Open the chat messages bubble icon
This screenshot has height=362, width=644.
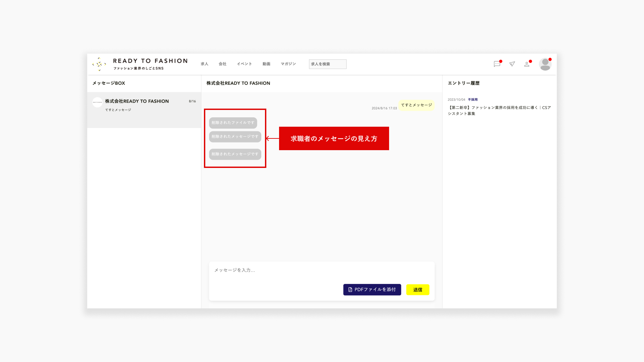coord(497,64)
